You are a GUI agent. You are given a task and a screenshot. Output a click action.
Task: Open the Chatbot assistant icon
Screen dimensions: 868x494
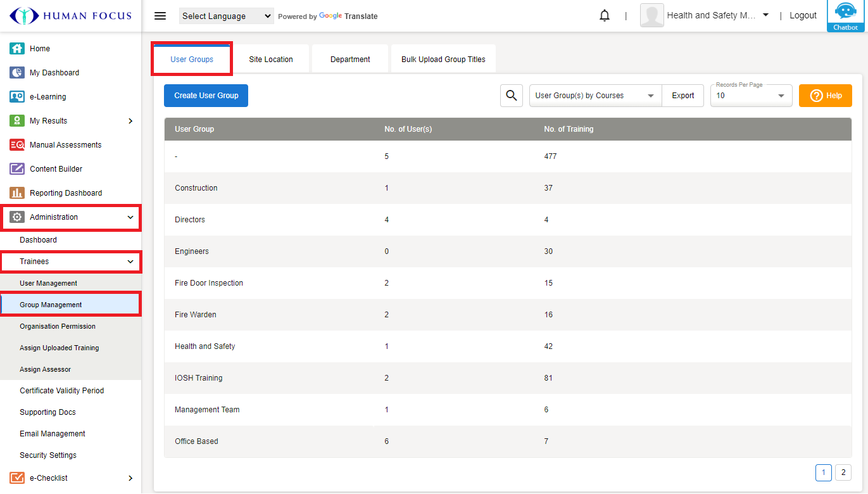[x=846, y=15]
